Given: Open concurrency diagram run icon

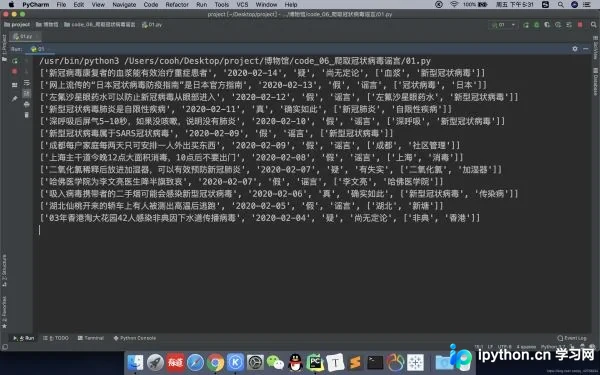Looking at the screenshot, I should click(x=569, y=25).
